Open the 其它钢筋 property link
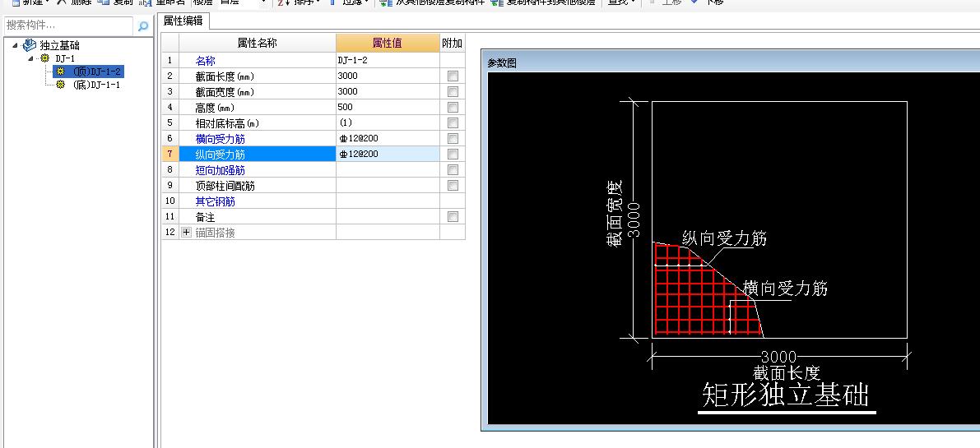This screenshot has width=980, height=448. pos(215,201)
